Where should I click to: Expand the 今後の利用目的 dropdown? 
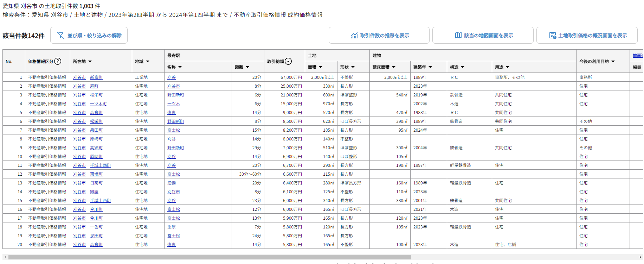tap(613, 62)
